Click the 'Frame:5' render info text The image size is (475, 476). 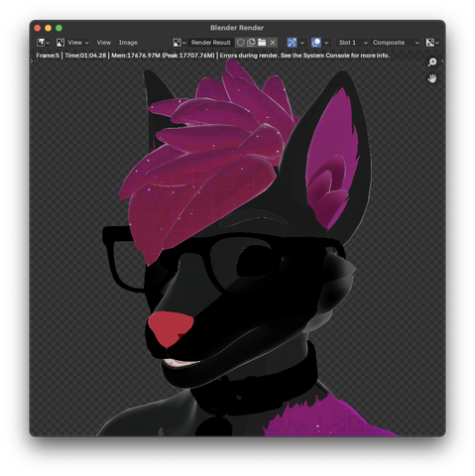coord(48,56)
